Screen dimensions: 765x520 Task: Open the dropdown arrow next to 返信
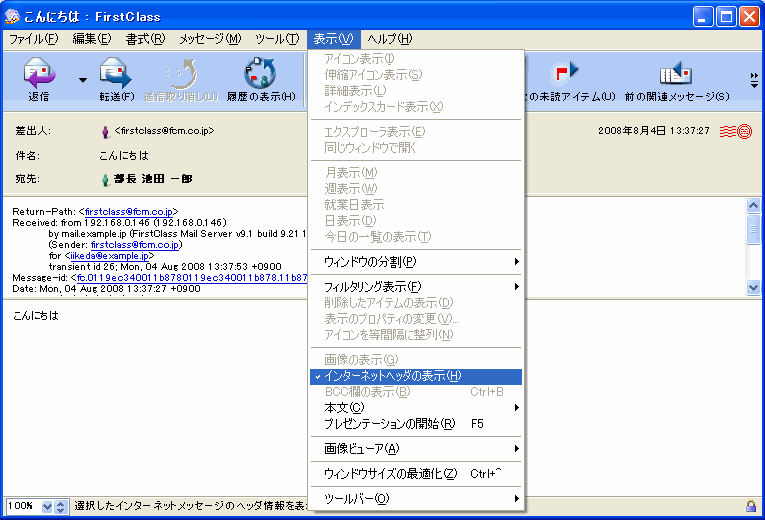coord(83,80)
